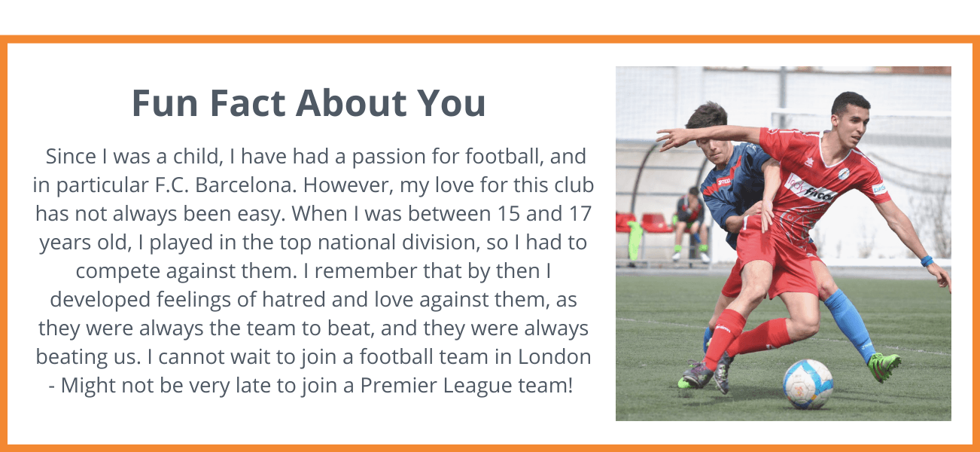The width and height of the screenshot is (980, 452).
Task: Click the blue wristband on the player's arm
Action: 927,261
